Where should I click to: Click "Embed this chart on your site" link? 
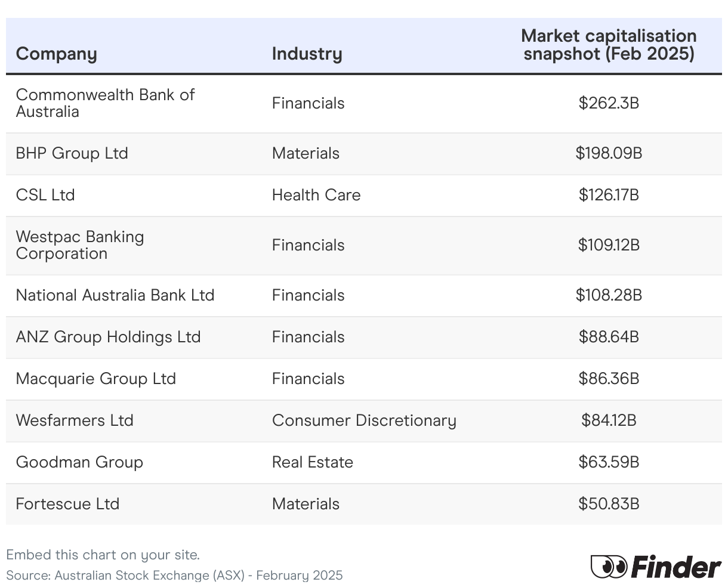(x=103, y=555)
